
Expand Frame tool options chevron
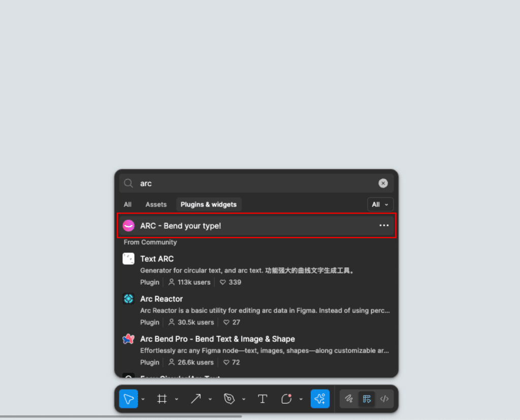pyautogui.click(x=176, y=399)
